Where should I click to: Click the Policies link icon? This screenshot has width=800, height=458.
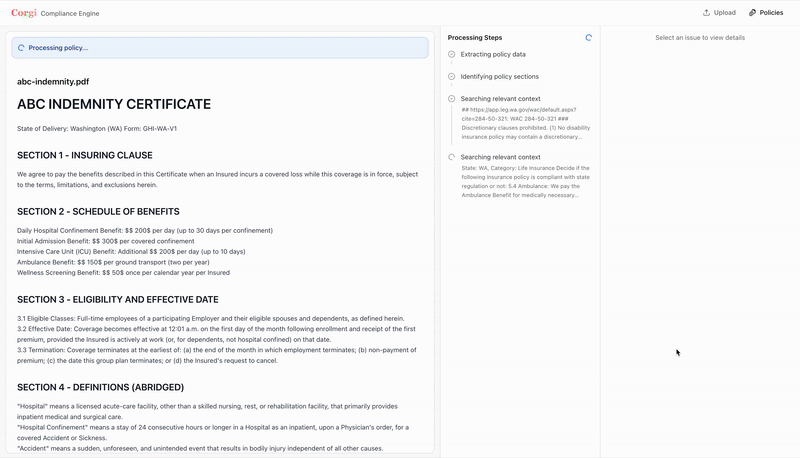(753, 13)
